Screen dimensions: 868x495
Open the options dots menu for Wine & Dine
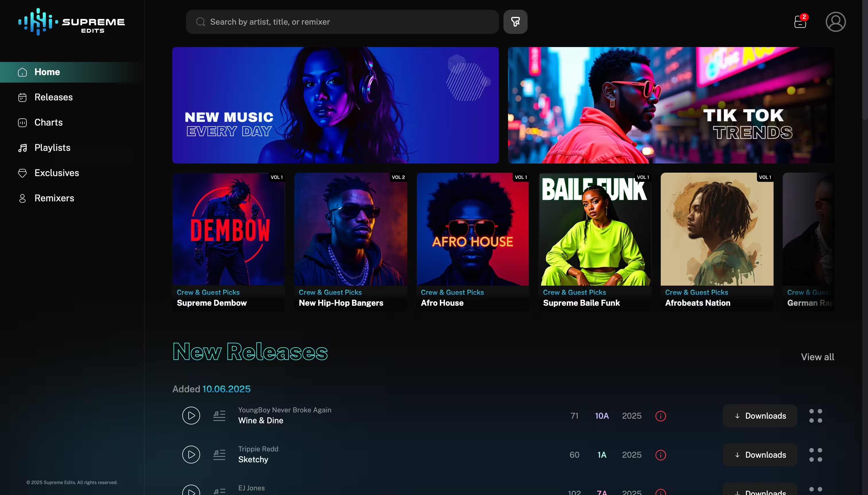pyautogui.click(x=815, y=416)
